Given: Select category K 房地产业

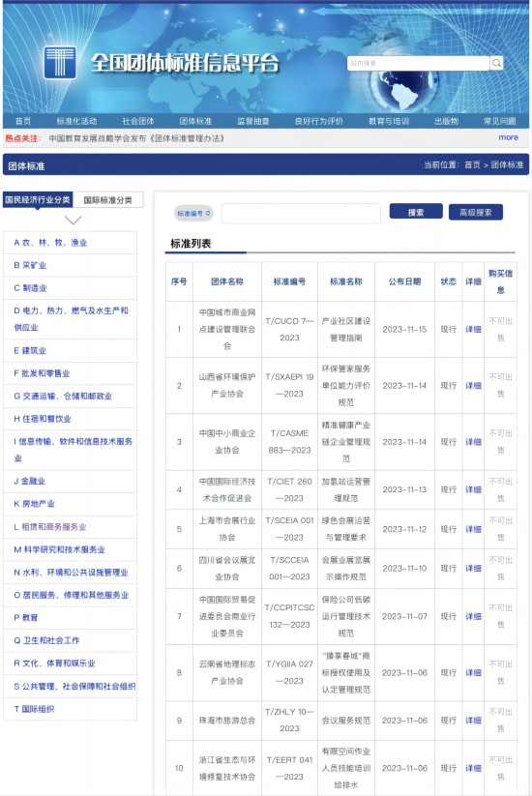Looking at the screenshot, I should [x=34, y=504].
